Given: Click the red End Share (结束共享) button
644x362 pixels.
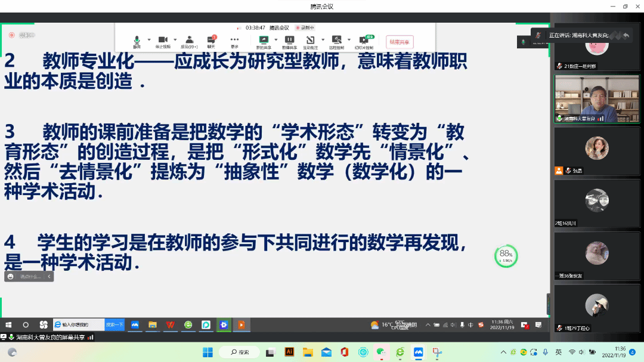Looking at the screenshot, I should [400, 42].
